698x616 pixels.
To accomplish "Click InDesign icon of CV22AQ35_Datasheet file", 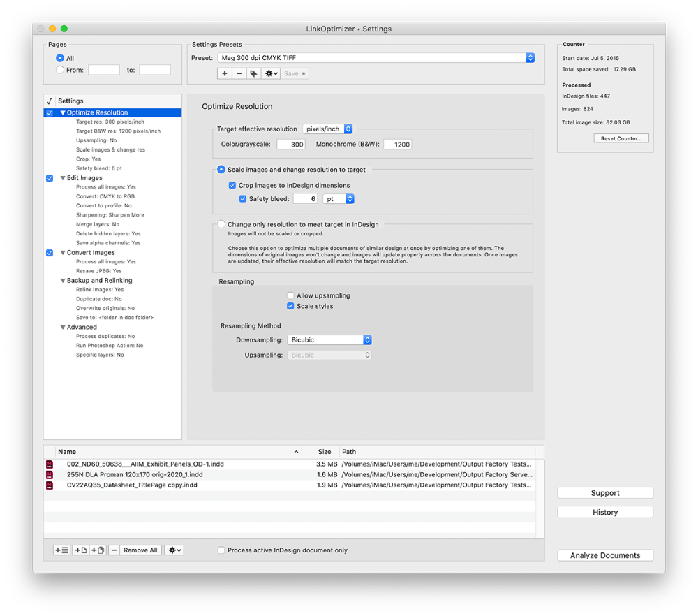I will coord(50,485).
